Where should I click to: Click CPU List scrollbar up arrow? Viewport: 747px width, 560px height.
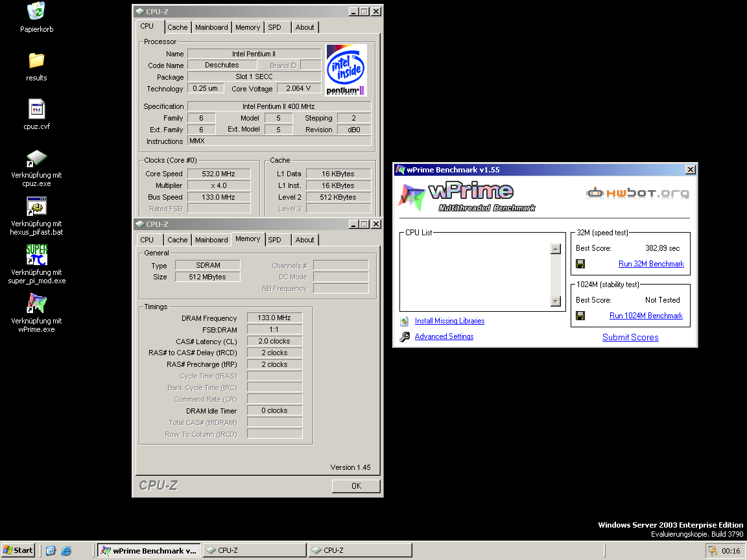(556, 249)
